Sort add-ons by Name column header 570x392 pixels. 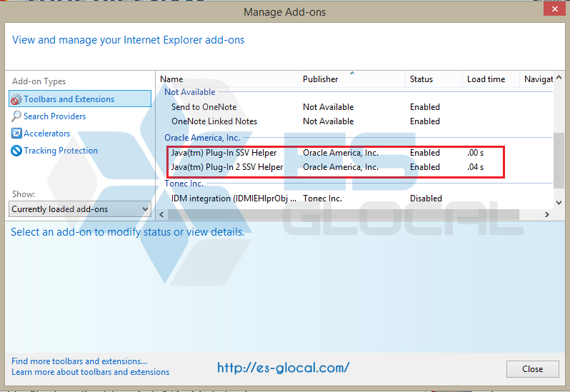(x=227, y=79)
